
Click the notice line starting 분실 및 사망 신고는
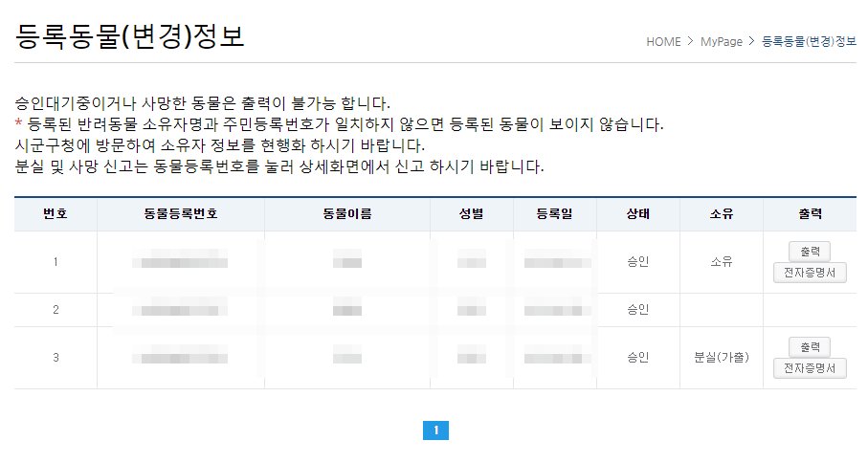pyautogui.click(x=279, y=166)
